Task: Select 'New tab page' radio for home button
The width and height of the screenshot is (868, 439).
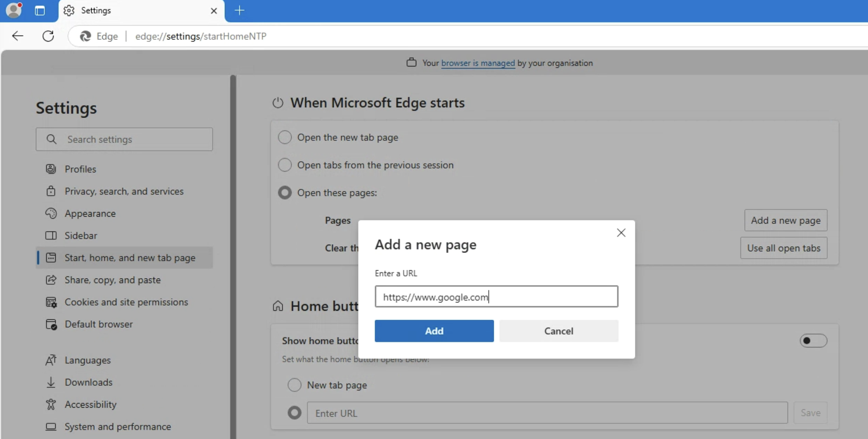Action: 294,385
